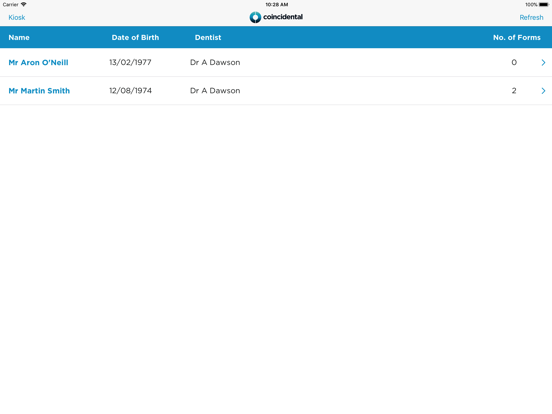Screen dimensions: 552x414
Task: Click form count 0 for Aron O'Neill
Action: (514, 62)
